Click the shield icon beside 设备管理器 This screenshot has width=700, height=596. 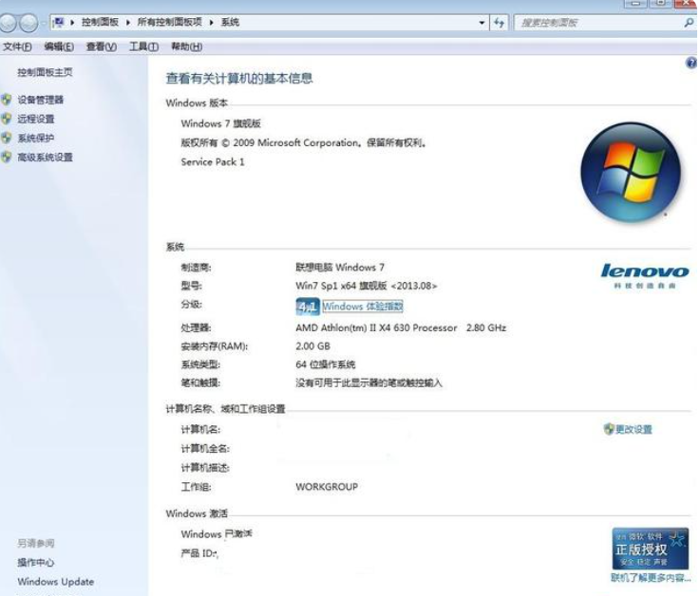pyautogui.click(x=7, y=100)
